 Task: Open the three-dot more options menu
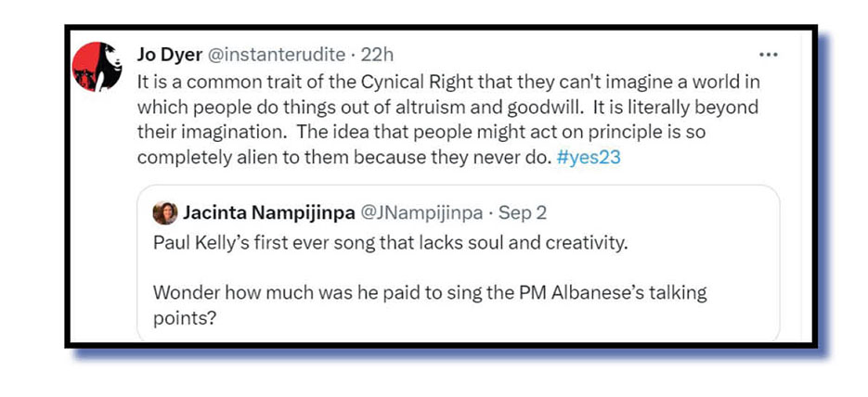pos(768,54)
